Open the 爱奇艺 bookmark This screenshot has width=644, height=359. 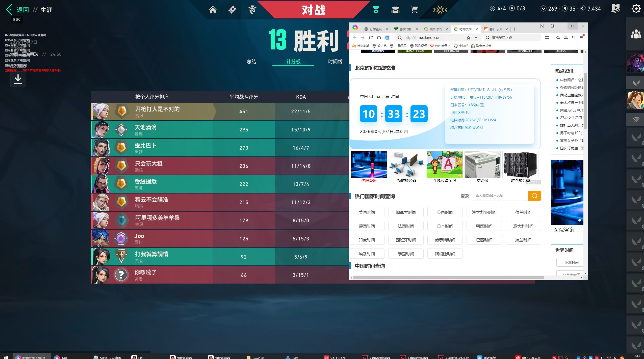tap(380, 46)
